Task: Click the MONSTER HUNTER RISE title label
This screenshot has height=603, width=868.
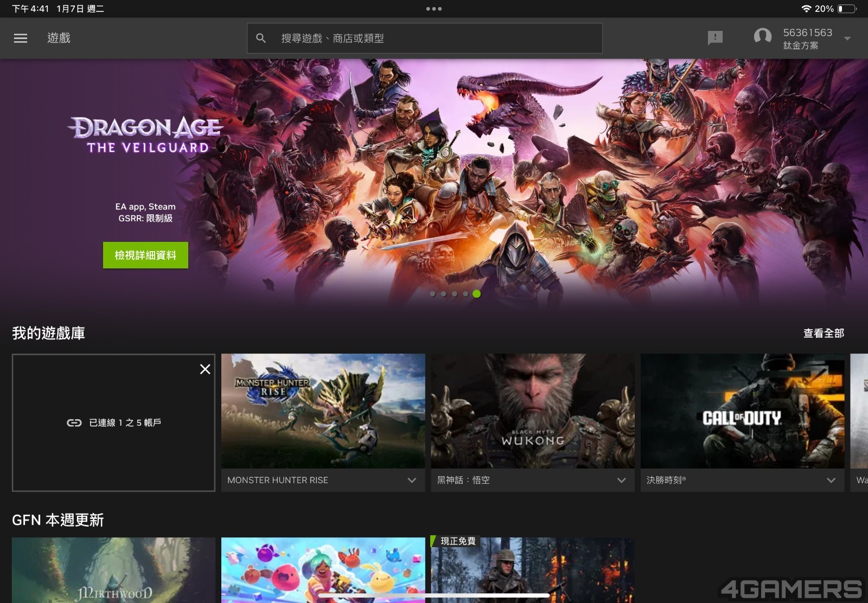Action: pyautogui.click(x=278, y=480)
